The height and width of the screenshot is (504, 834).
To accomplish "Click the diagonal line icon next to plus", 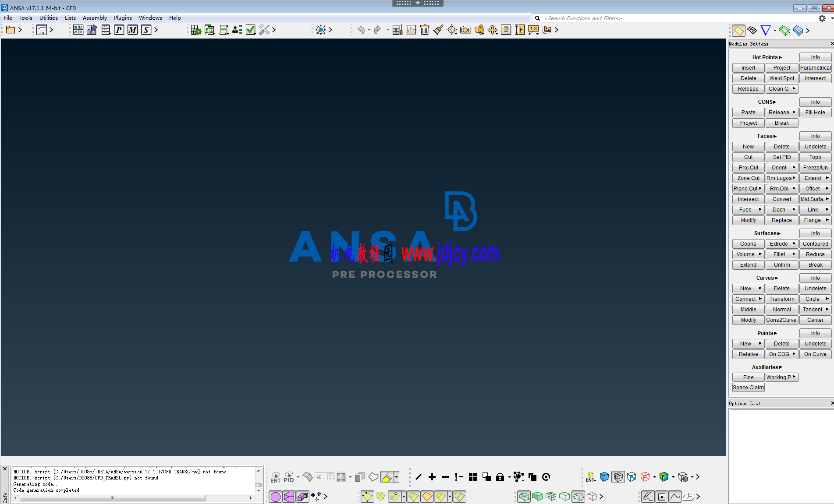I will pos(419,477).
